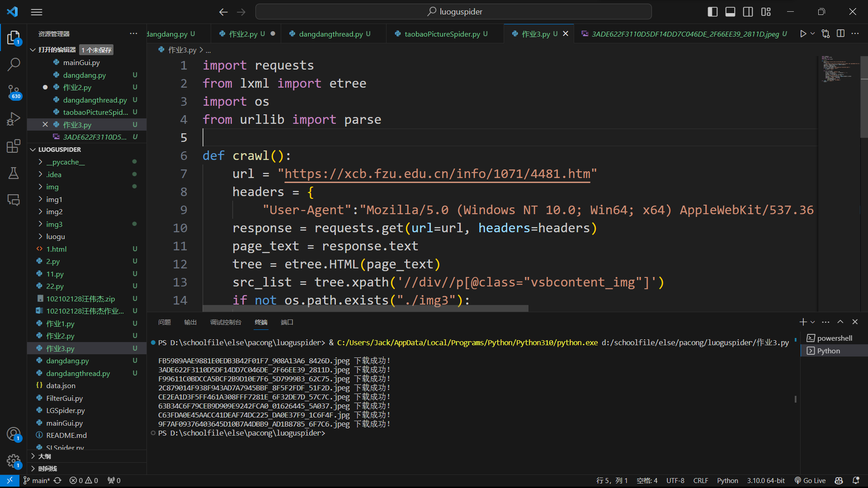Switch to the taobaoPictureSpider.py tab
The height and width of the screenshot is (488, 868).
[442, 34]
